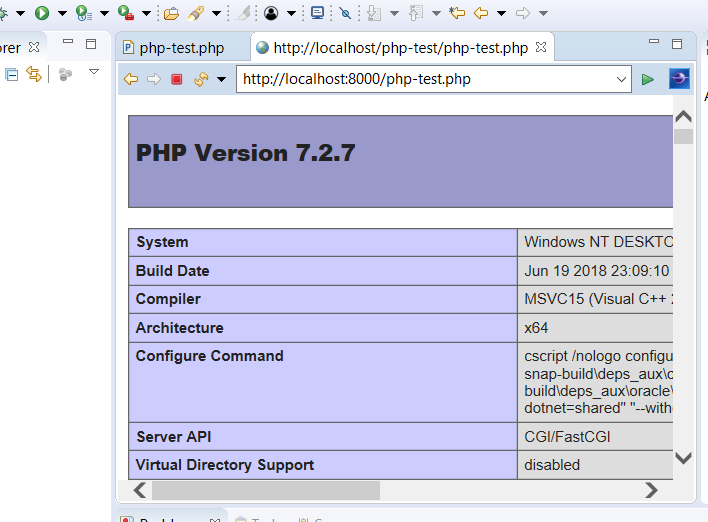Close the Explorer view tab
This screenshot has height=522, width=708.
[x=34, y=47]
